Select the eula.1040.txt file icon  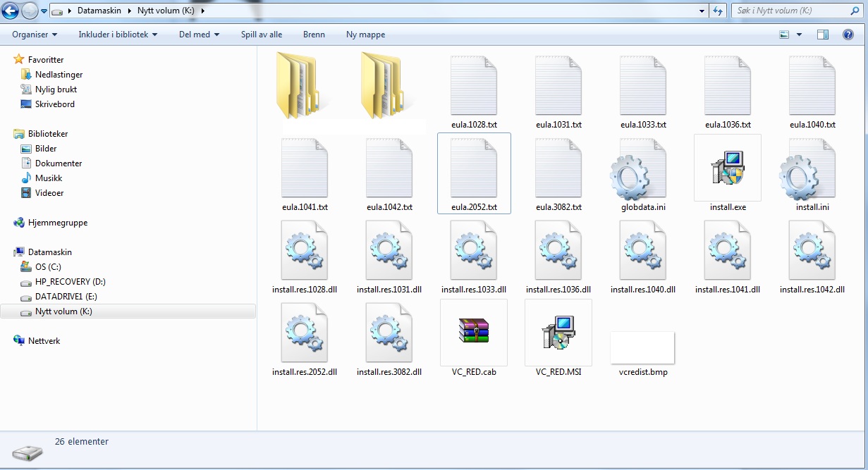pos(812,85)
